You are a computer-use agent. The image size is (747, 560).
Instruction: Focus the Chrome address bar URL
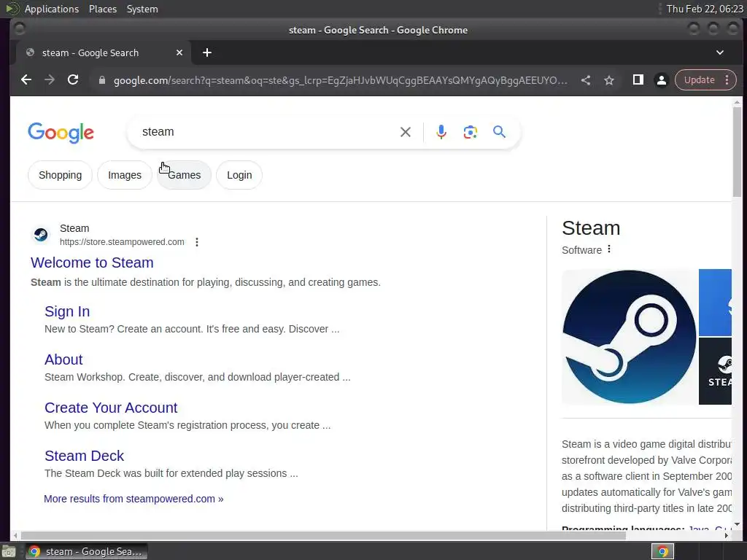(340, 80)
